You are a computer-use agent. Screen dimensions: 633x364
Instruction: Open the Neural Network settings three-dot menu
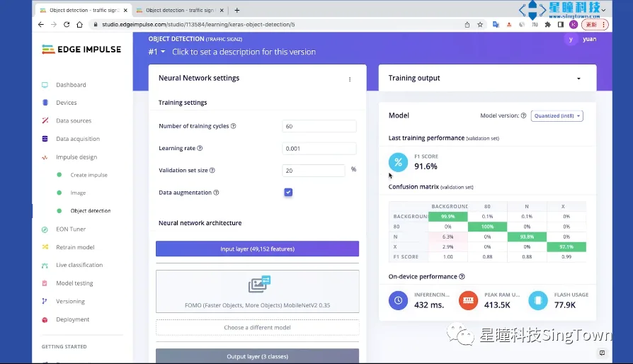(350, 79)
